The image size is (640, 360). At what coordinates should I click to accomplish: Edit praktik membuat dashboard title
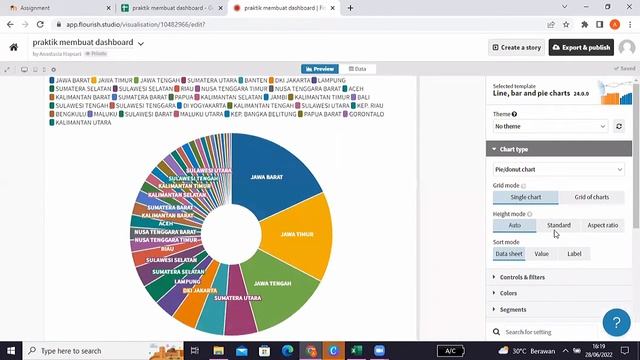83,42
